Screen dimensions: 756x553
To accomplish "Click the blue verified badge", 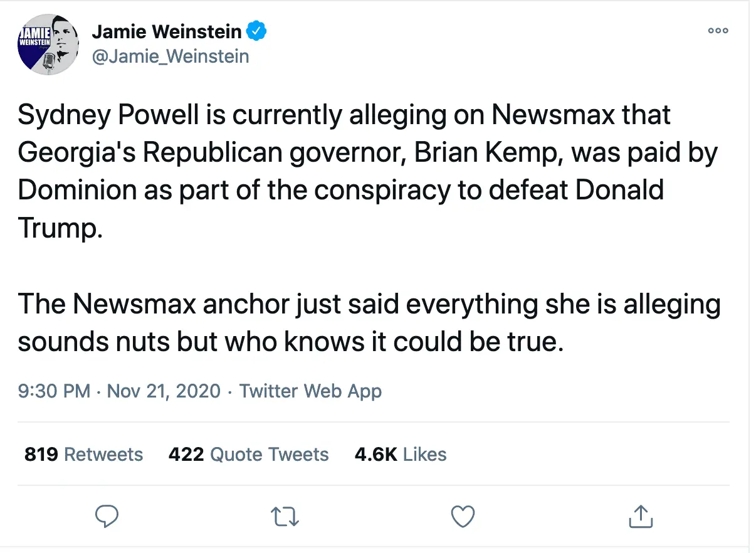I will point(256,31).
